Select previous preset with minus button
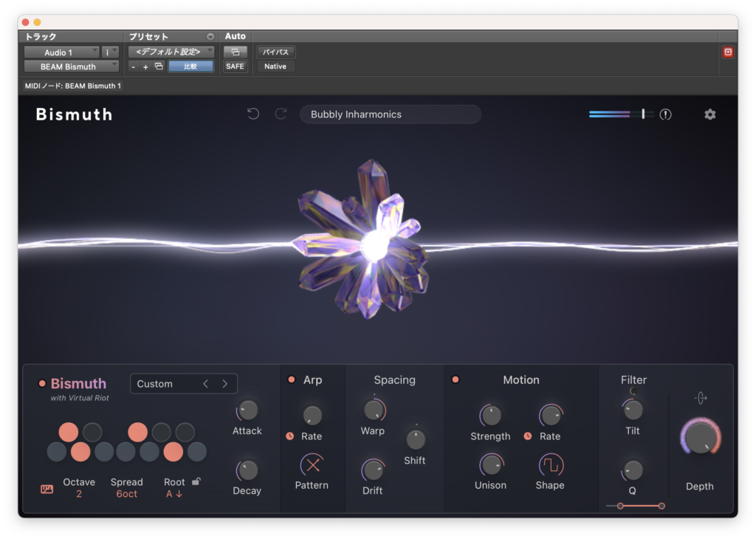756x539 pixels. 133,66
